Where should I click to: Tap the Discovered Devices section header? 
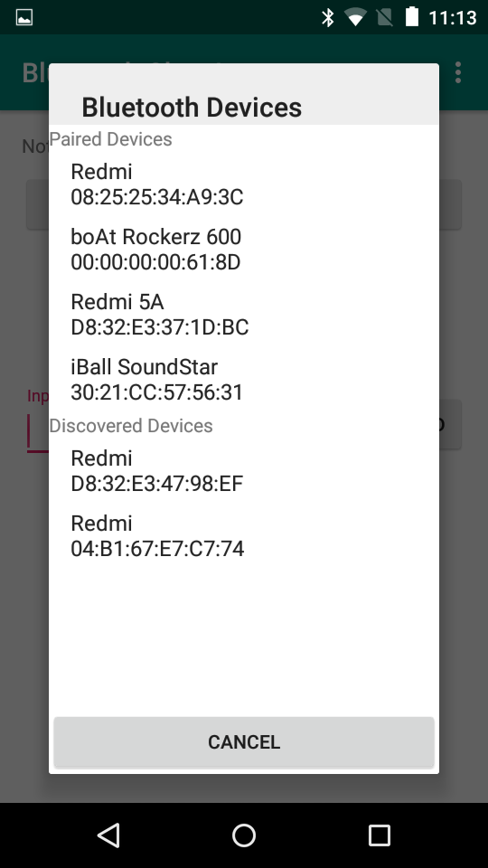[x=131, y=426]
